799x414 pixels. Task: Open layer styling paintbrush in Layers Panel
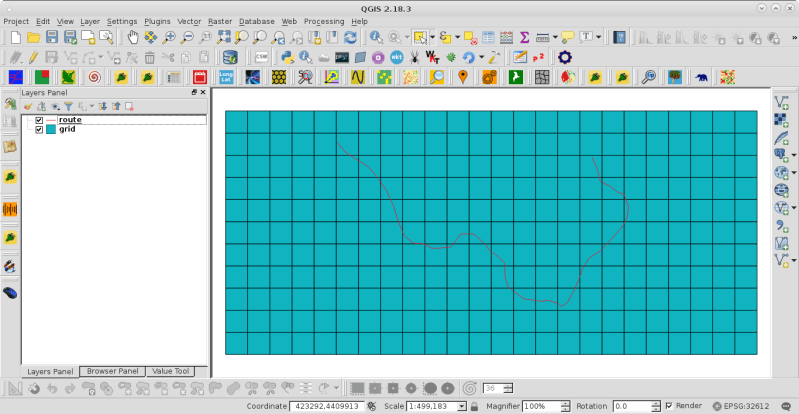click(x=28, y=106)
